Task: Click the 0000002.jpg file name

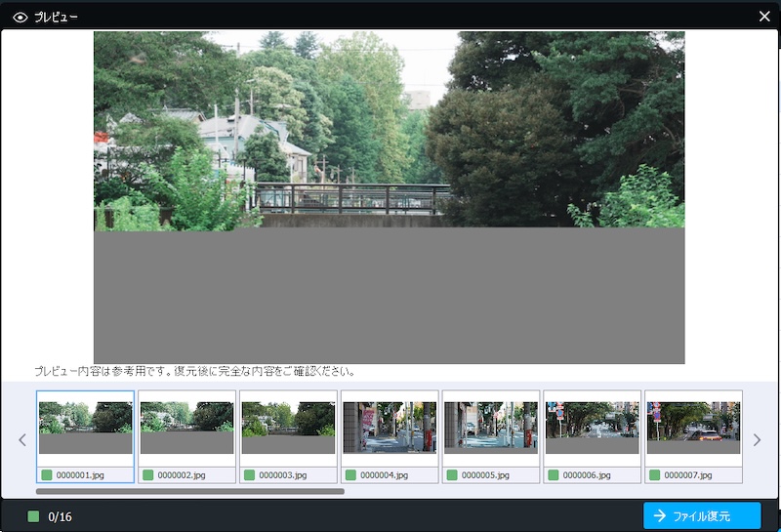Action: [182, 475]
